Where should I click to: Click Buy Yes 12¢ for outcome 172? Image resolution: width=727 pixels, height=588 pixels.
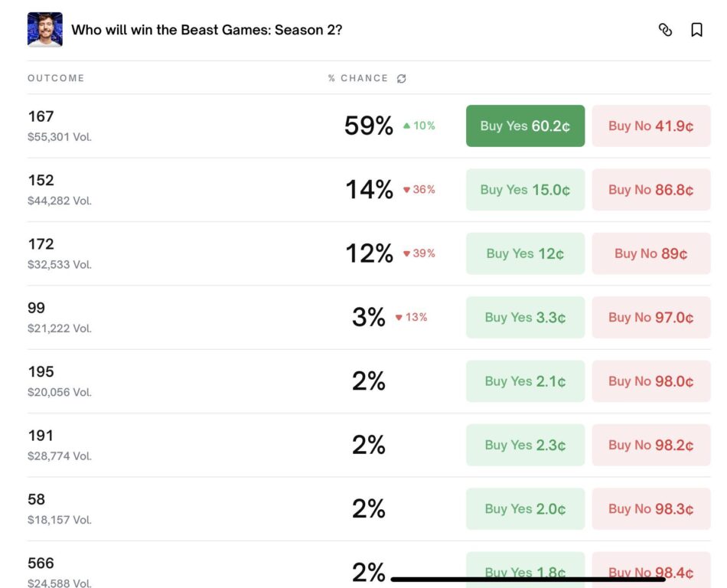(x=524, y=253)
